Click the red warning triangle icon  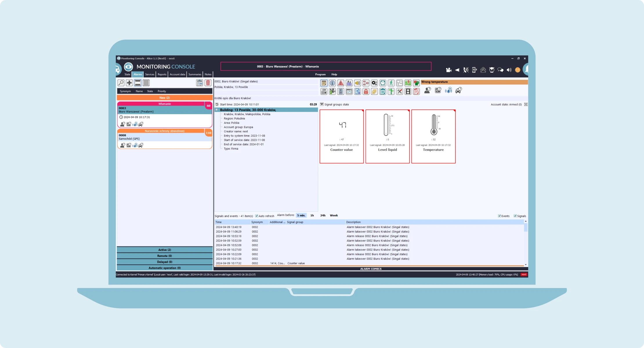[341, 83]
